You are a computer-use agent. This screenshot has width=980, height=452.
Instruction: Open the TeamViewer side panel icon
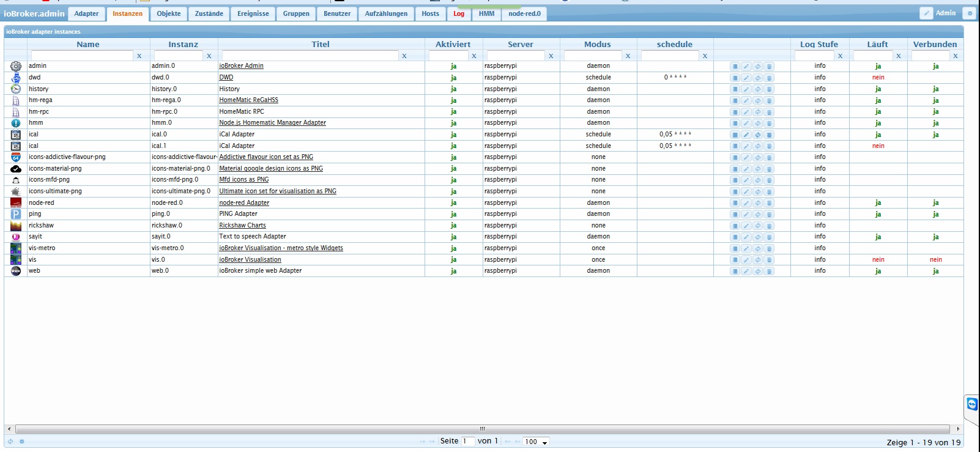coord(972,404)
